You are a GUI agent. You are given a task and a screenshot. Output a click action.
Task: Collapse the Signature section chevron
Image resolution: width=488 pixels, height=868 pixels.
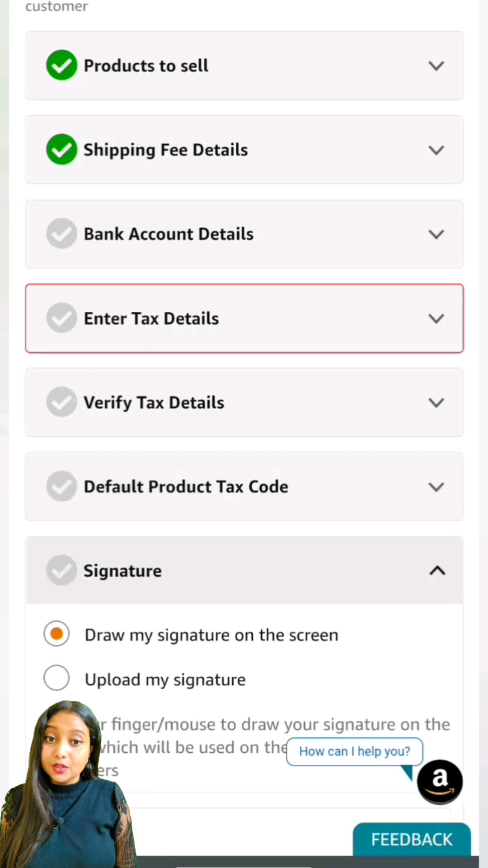click(x=437, y=571)
